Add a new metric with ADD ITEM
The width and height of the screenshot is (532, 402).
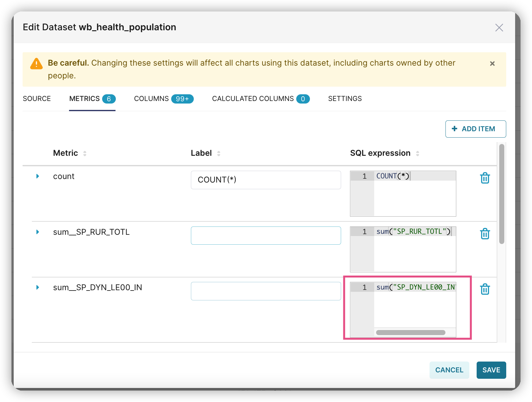(475, 129)
